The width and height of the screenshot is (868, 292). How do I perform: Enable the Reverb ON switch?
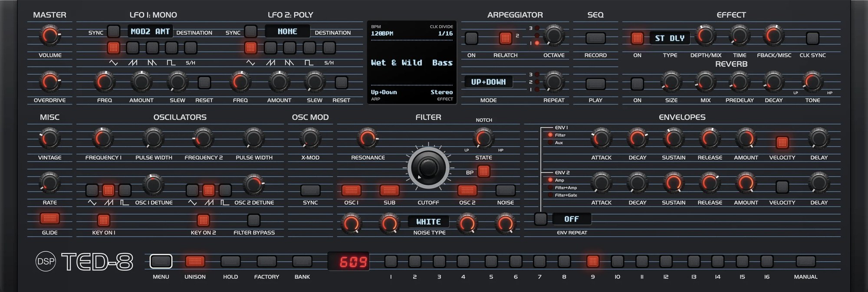637,84
